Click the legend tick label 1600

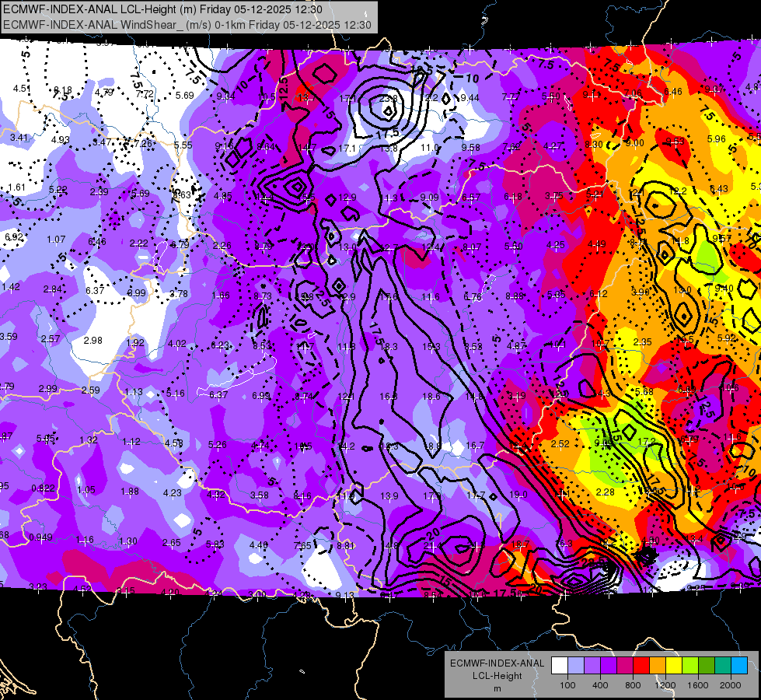[x=698, y=685]
